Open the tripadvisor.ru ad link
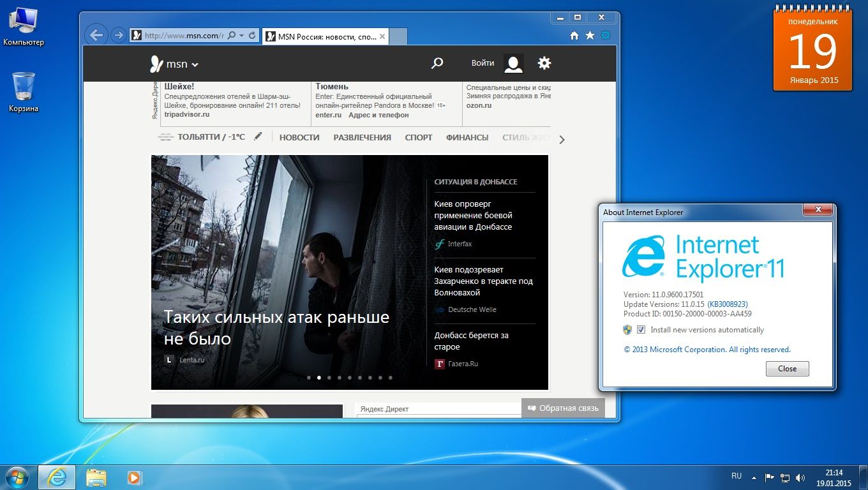The width and height of the screenshot is (868, 490). (x=187, y=114)
